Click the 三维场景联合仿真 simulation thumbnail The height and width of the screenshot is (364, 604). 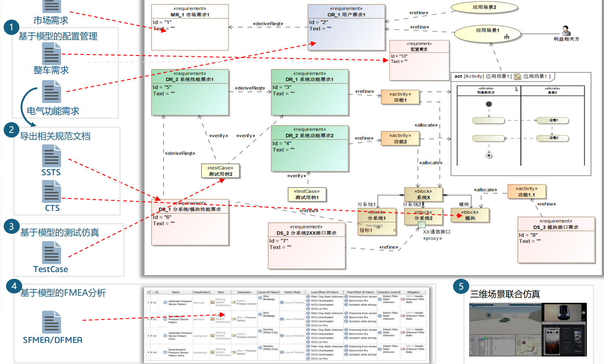pos(528,329)
